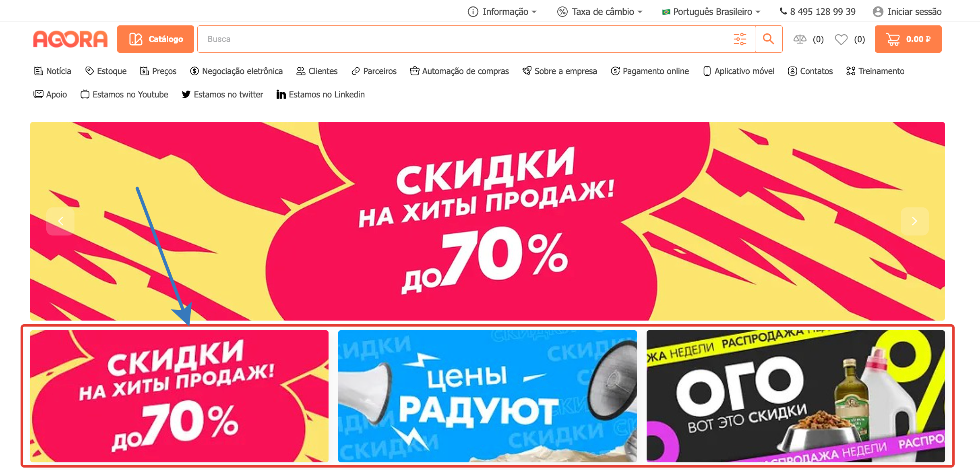Click the AGORA logo
980x470 pixels.
tap(70, 39)
